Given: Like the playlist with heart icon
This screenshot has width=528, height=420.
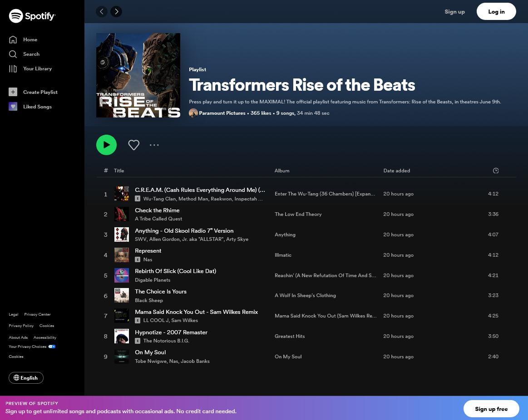Looking at the screenshot, I should tap(133, 145).
